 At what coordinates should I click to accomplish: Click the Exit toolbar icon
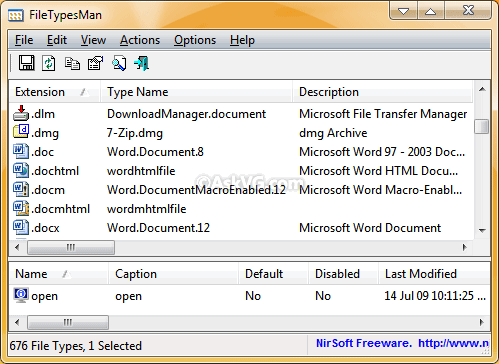click(142, 63)
